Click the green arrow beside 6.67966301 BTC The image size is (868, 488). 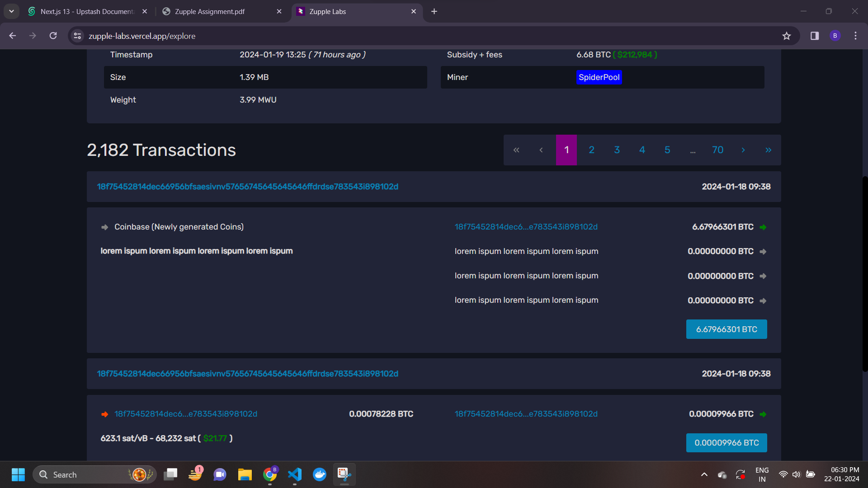[x=763, y=227]
